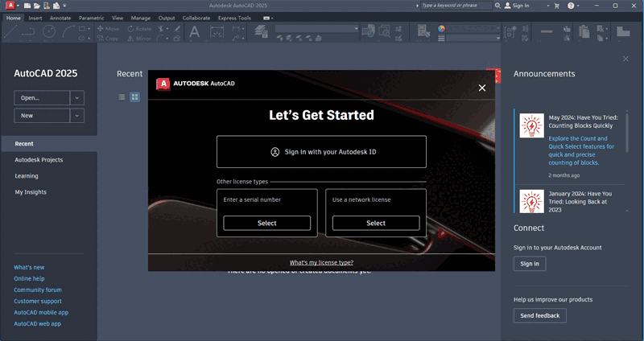The image size is (644, 341).
Task: Click the object color wheel icon
Action: pyautogui.click(x=441, y=28)
